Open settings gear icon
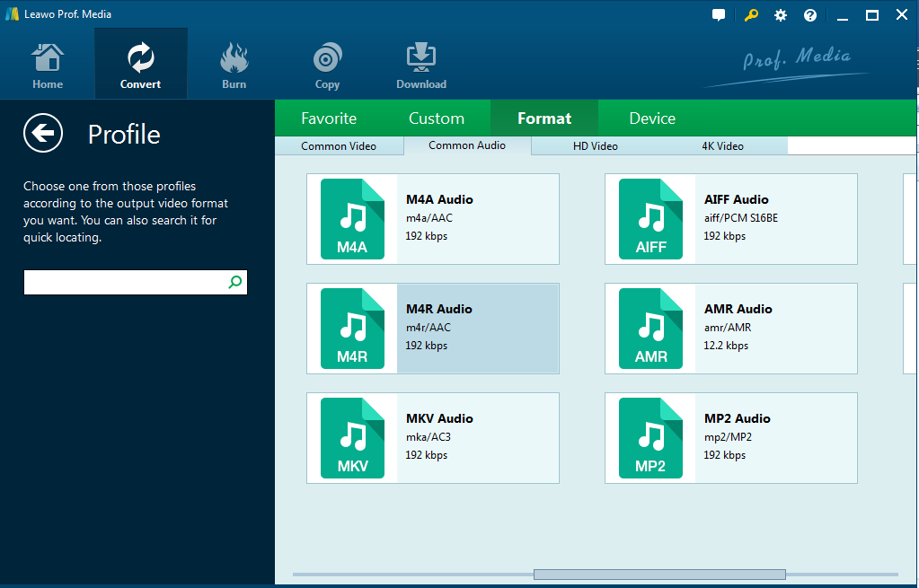Screen dimensions: 919x588 pyautogui.click(x=780, y=15)
